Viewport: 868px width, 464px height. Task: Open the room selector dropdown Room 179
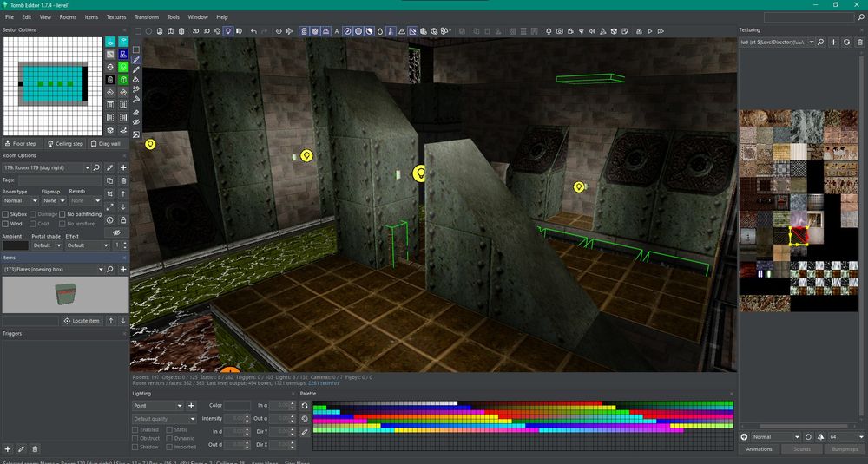click(47, 167)
